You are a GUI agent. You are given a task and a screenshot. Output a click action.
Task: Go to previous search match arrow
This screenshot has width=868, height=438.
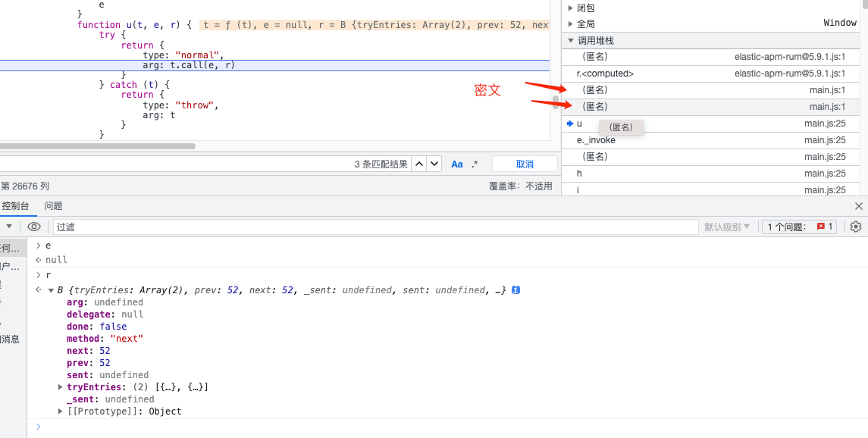pyautogui.click(x=419, y=164)
